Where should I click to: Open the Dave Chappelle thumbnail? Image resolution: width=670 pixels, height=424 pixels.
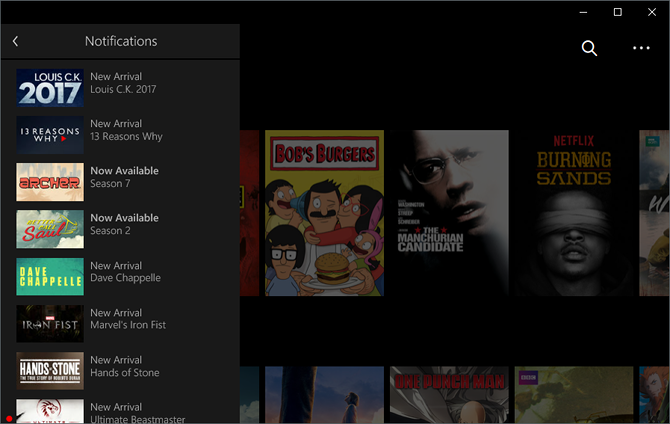pos(50,277)
